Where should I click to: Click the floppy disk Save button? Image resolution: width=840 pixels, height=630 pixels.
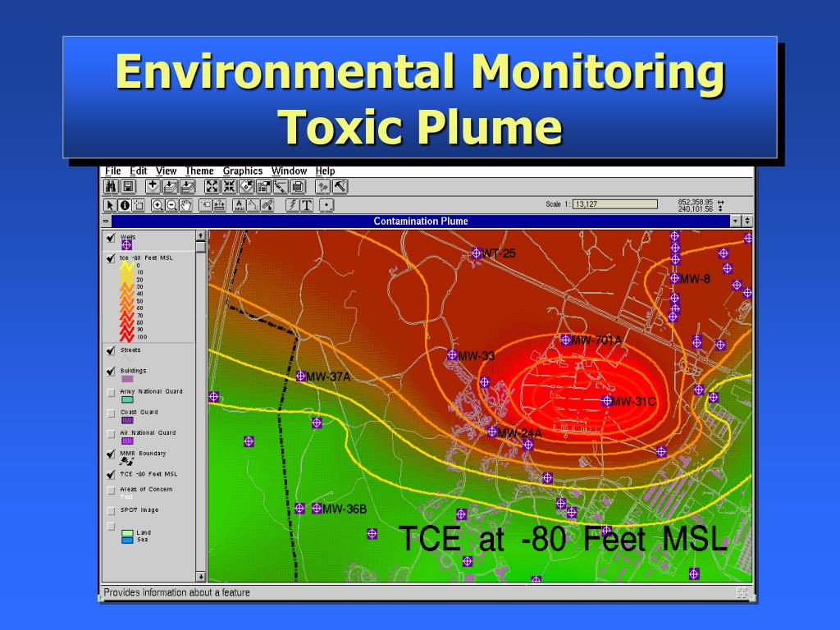(128, 186)
